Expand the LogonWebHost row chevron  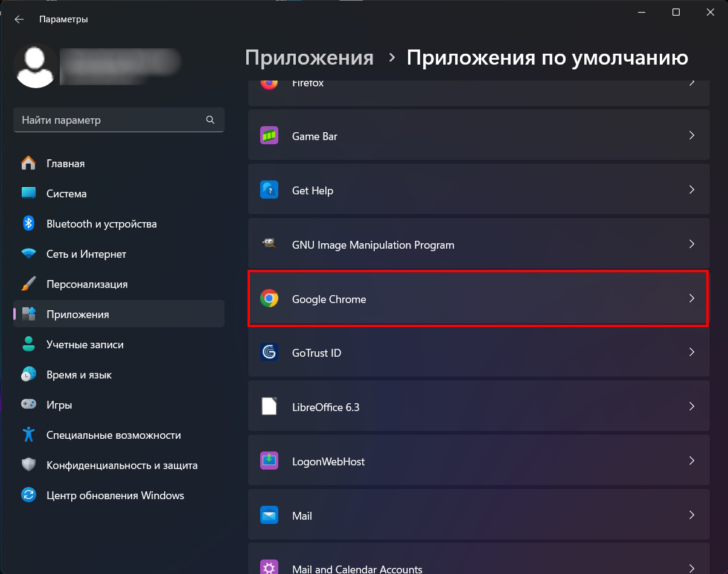[692, 461]
